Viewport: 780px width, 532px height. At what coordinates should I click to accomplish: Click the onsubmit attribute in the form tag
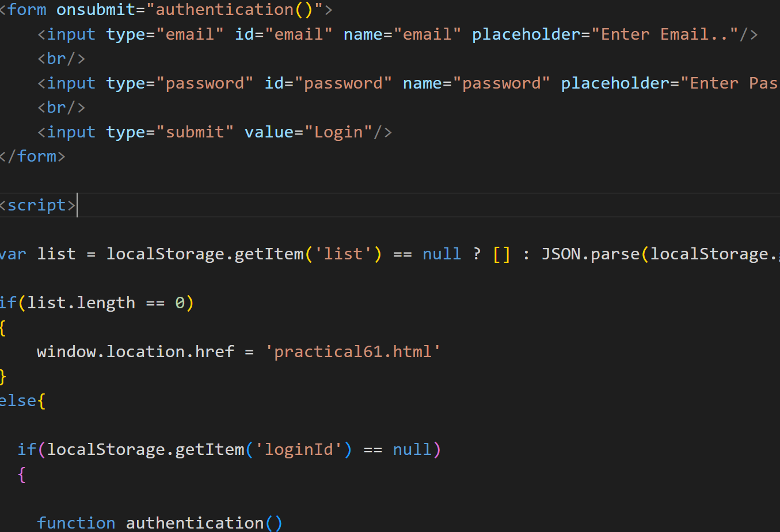pyautogui.click(x=96, y=10)
